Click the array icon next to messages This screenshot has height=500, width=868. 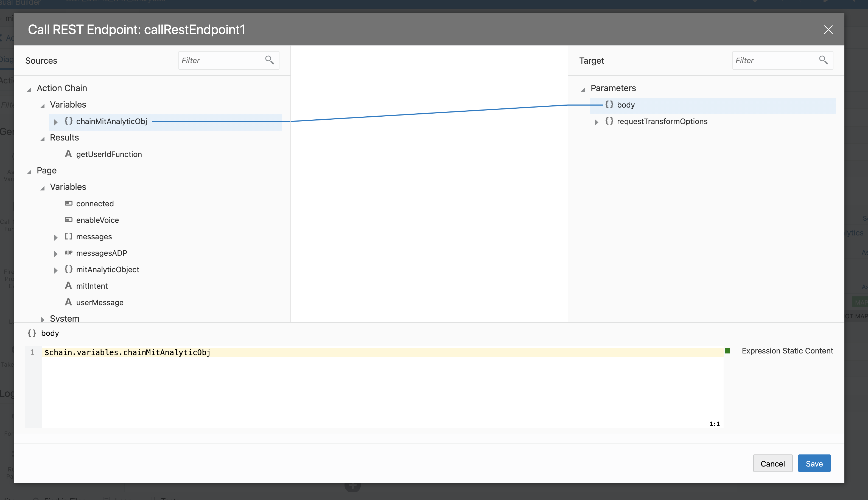[x=69, y=237]
